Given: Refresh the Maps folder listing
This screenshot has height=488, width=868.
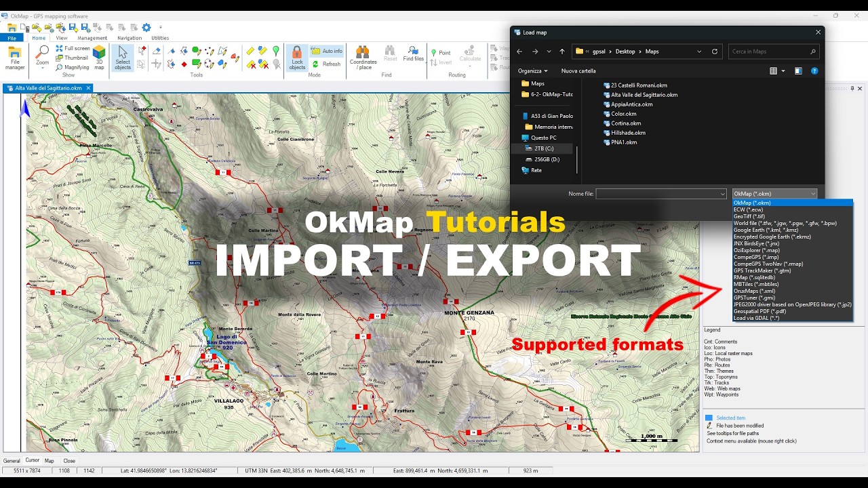Looking at the screenshot, I should (x=715, y=52).
